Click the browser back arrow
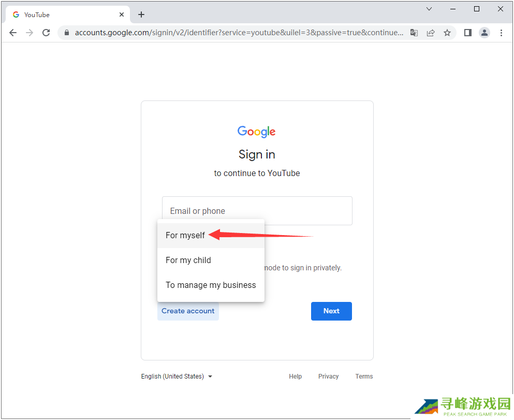The width and height of the screenshot is (514, 420). [x=13, y=33]
